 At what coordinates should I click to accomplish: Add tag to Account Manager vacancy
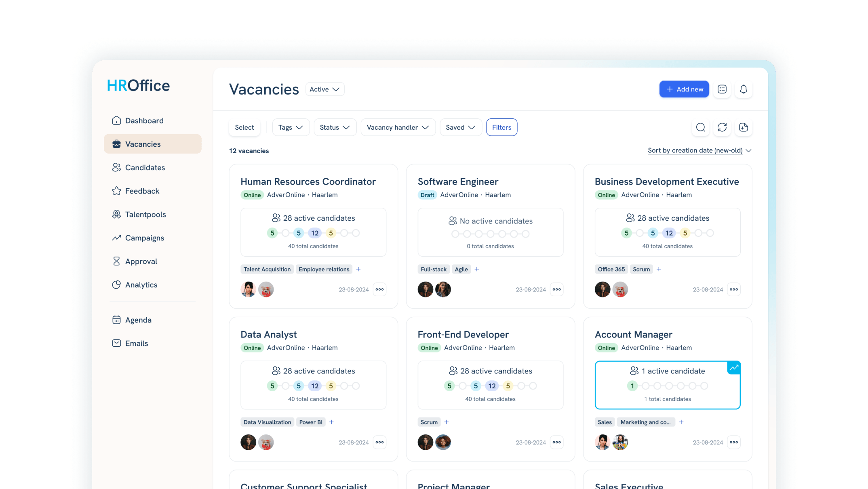click(x=681, y=422)
